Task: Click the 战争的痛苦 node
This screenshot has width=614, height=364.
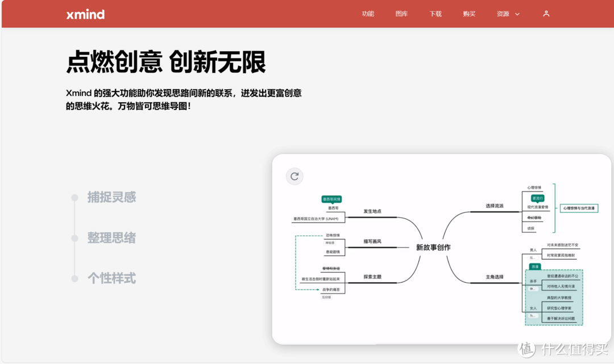Action: click(x=331, y=290)
